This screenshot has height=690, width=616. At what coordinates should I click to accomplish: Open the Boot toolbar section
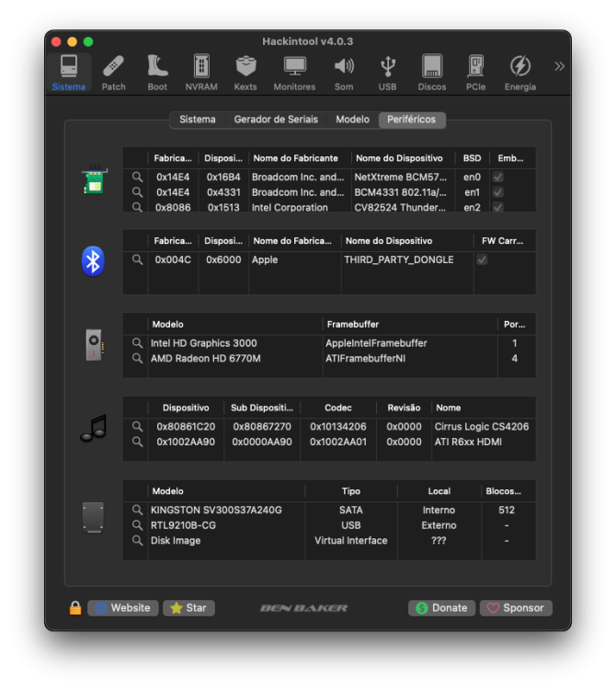click(157, 73)
